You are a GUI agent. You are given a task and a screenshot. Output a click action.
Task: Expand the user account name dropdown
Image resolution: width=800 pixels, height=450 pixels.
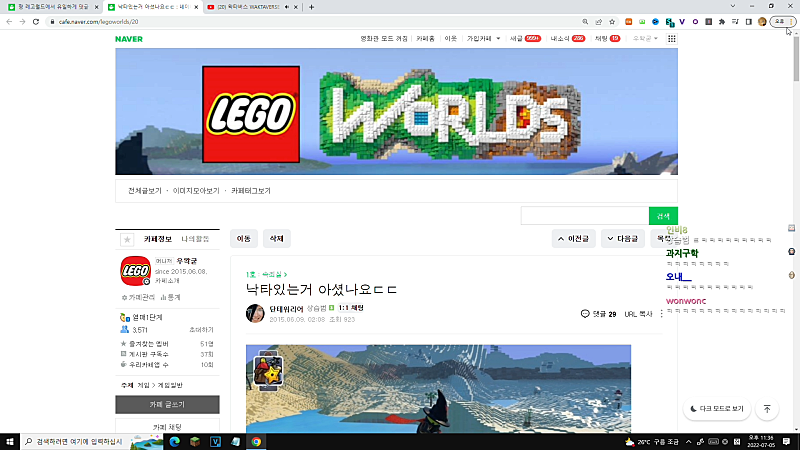click(x=645, y=39)
